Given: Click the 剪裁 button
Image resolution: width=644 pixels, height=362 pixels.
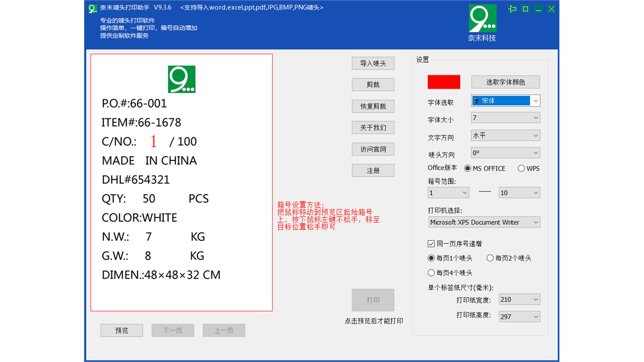Looking at the screenshot, I should [373, 85].
